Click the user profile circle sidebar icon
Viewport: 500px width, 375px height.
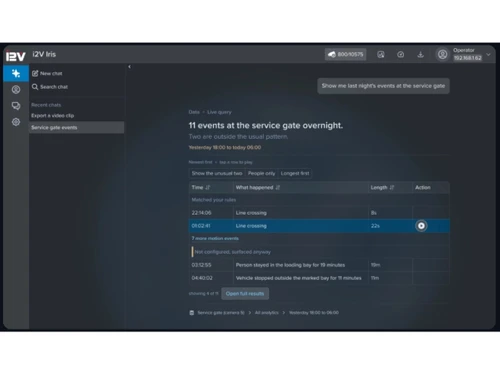[x=16, y=89]
